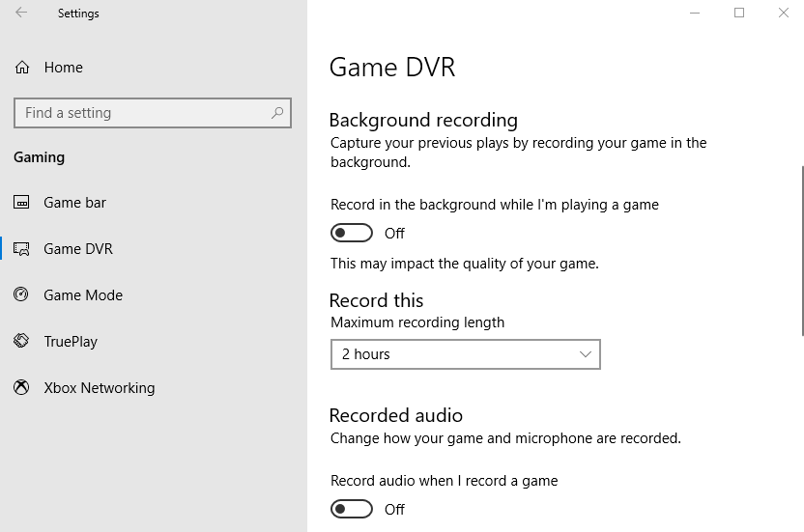Click the Find a setting search box
804x532 pixels.
tap(153, 113)
